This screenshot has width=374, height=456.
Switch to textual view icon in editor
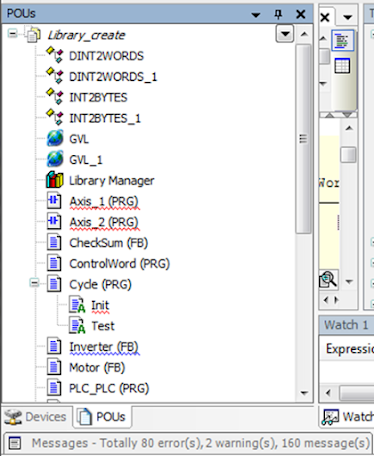[x=342, y=40]
